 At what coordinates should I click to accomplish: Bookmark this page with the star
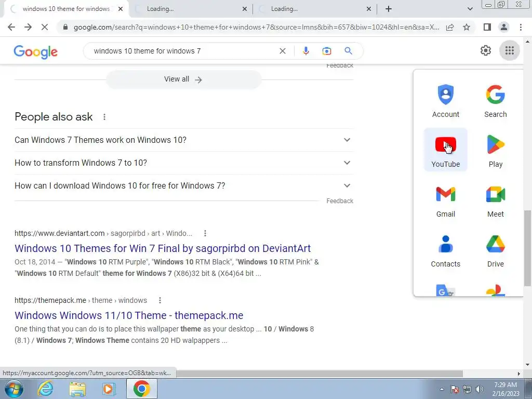pos(467,27)
